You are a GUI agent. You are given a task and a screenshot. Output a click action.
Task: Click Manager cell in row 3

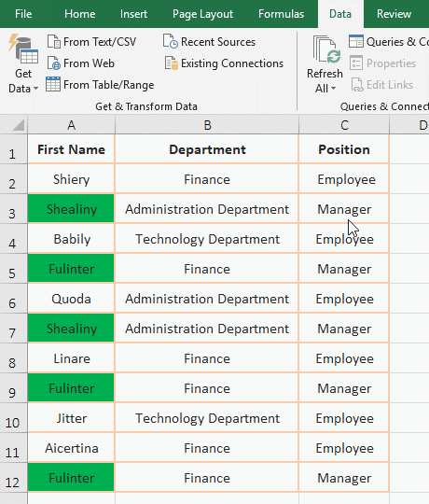344,209
